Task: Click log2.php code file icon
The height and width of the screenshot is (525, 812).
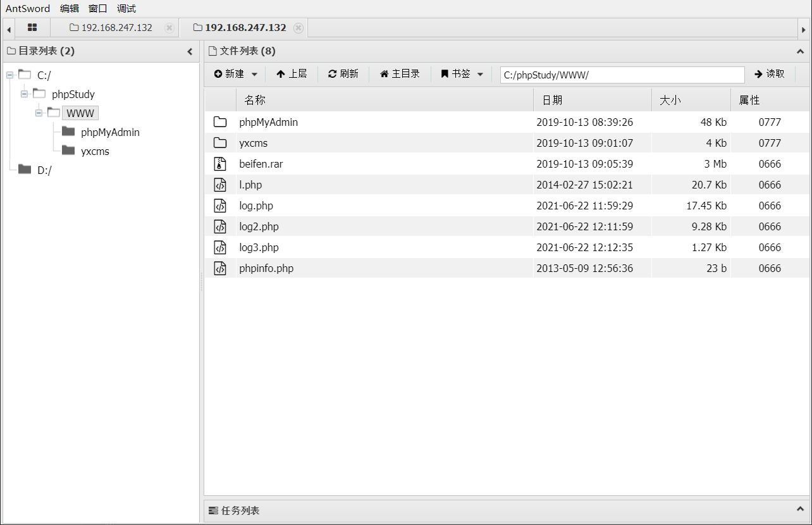Action: [x=220, y=226]
